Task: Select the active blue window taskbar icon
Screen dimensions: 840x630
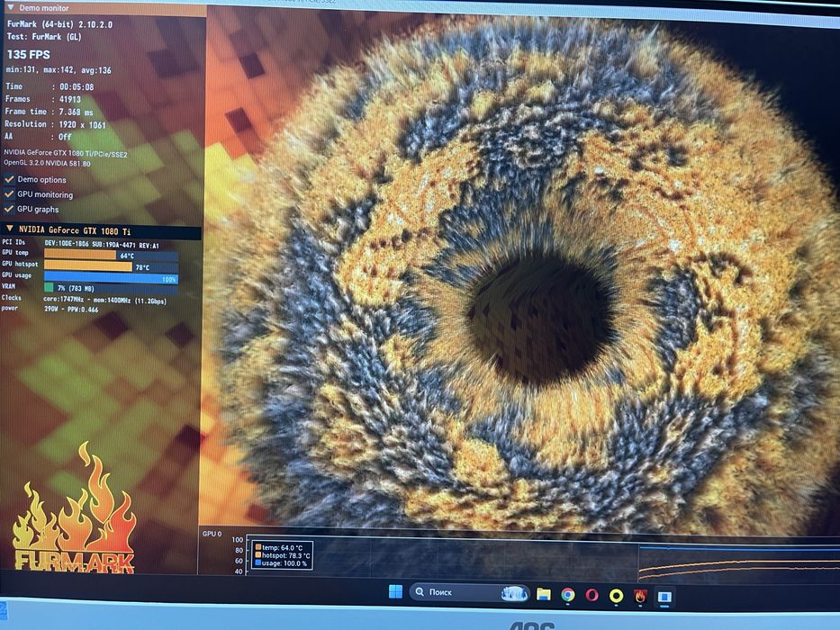Action: tap(664, 597)
